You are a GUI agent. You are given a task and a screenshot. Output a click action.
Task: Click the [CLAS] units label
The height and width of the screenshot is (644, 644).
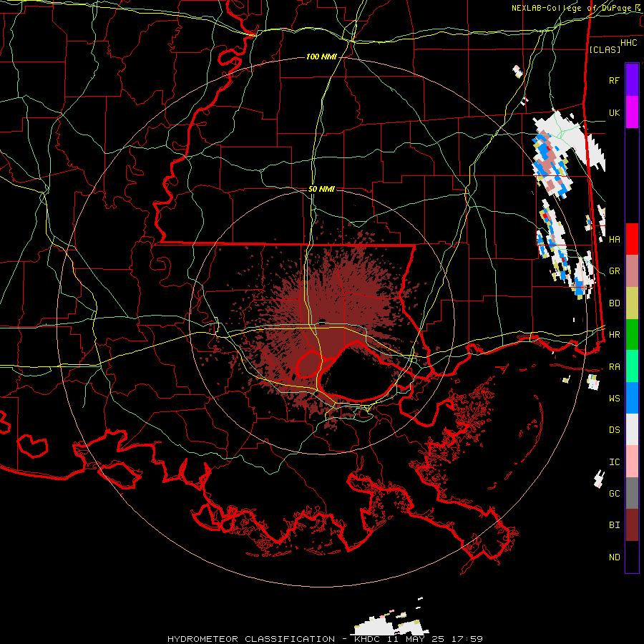coord(605,49)
